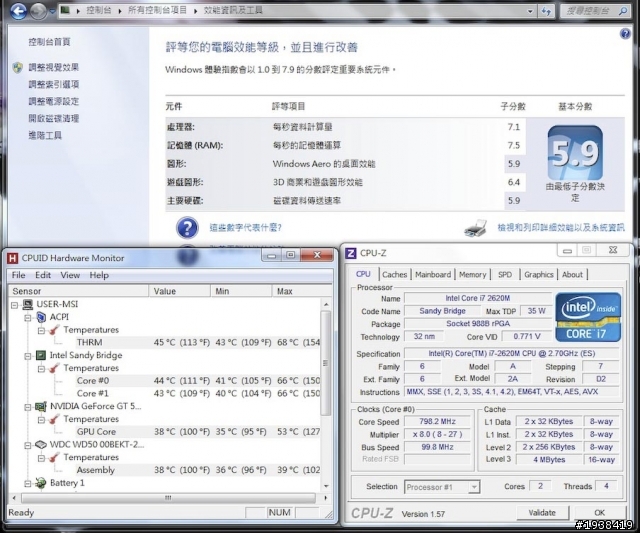Open the 檢視和列印詳細效能以及系統資訊 link

[x=561, y=227]
